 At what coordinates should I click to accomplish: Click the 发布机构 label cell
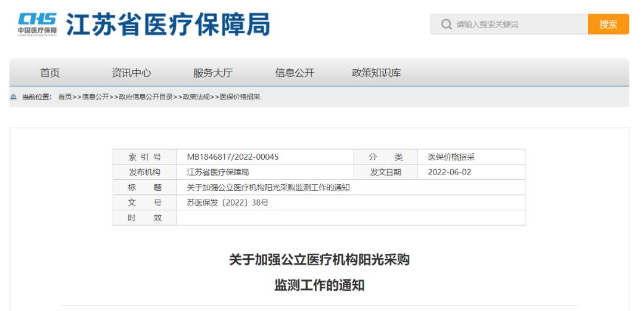coord(144,172)
